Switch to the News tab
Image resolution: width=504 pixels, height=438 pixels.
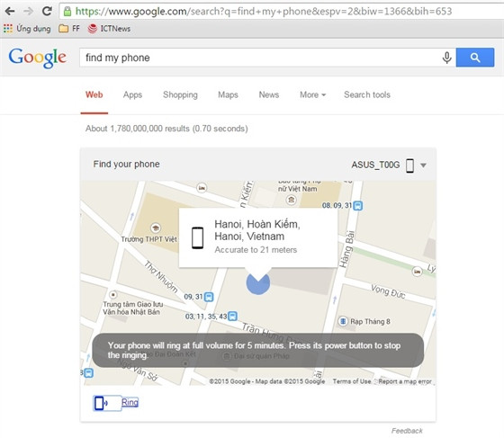(269, 94)
